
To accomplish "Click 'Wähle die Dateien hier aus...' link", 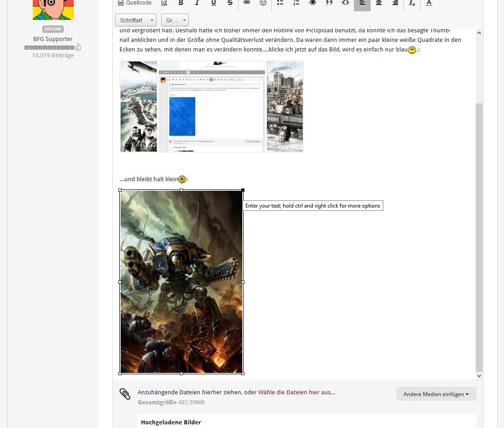I will [296, 392].
